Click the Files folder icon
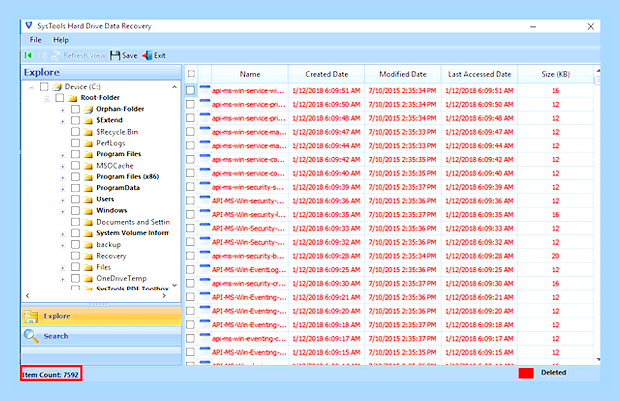620x401 pixels. pyautogui.click(x=88, y=267)
